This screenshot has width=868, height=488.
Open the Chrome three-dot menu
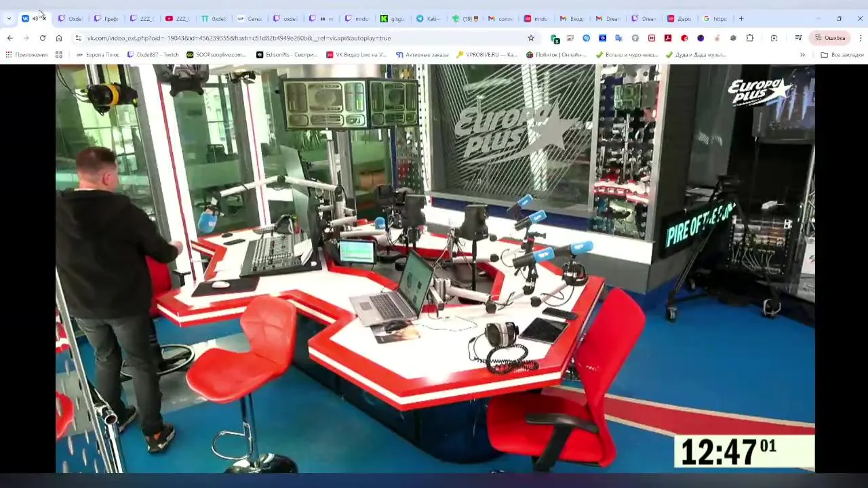(x=861, y=38)
